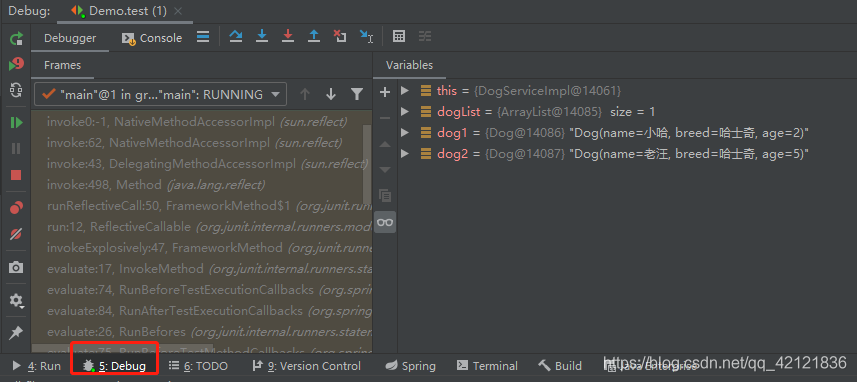Go to next frame down arrow
Viewport: 857px width, 382px height.
click(331, 95)
